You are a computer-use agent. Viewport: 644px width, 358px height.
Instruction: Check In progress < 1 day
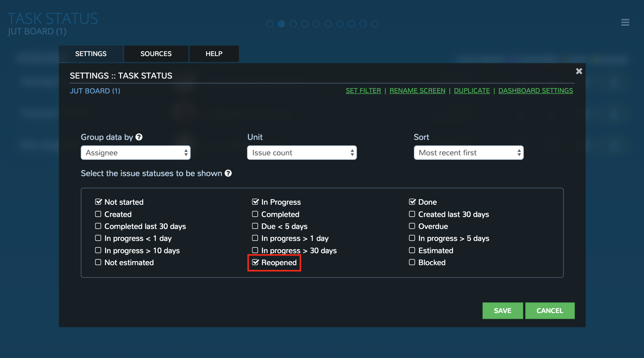98,238
